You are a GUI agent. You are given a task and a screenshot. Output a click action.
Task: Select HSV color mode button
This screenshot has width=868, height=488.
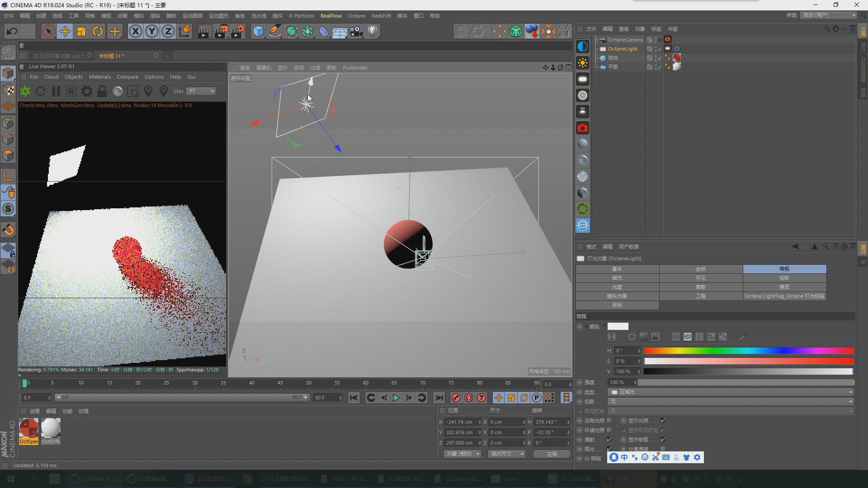pyautogui.click(x=687, y=337)
